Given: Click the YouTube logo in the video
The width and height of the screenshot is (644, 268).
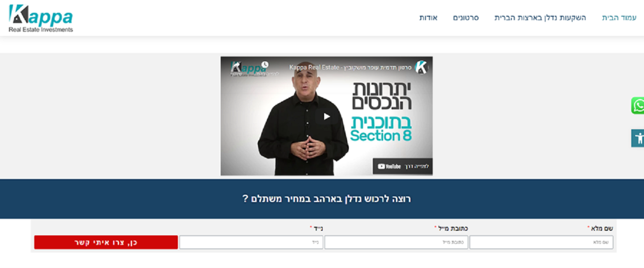Looking at the screenshot, I should tap(389, 166).
